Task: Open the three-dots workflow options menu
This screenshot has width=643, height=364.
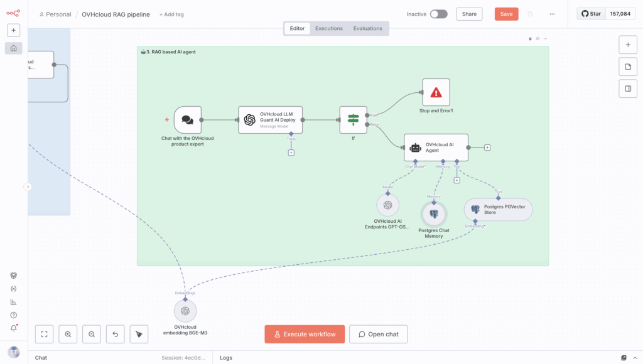Action: [x=552, y=14]
